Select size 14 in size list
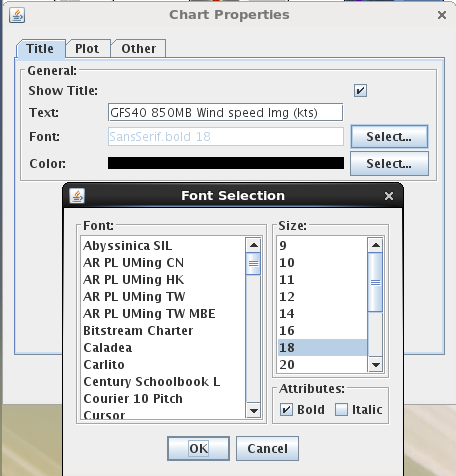 322,314
